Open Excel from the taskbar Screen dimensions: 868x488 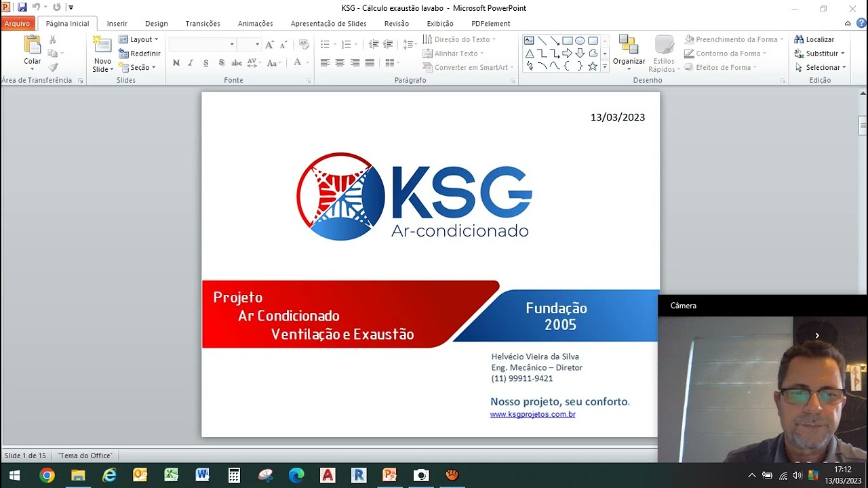click(x=172, y=475)
